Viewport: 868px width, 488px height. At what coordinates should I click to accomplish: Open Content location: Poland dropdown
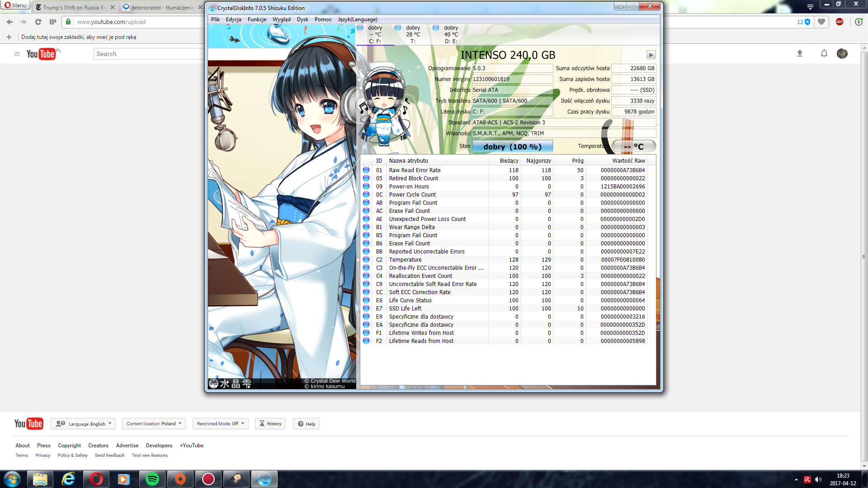[154, 424]
